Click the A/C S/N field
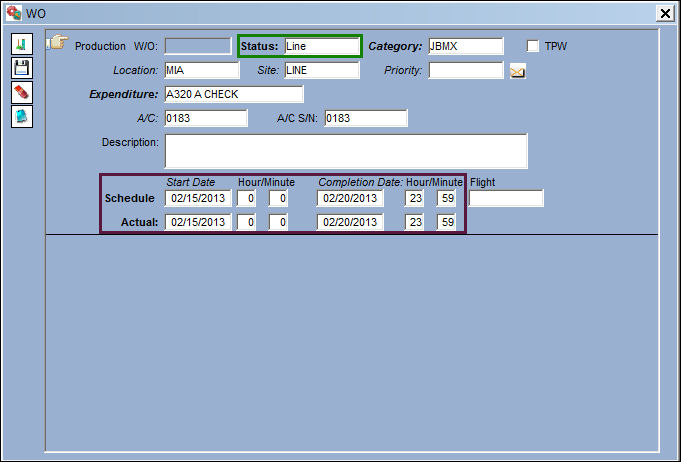681x462 pixels. [366, 118]
